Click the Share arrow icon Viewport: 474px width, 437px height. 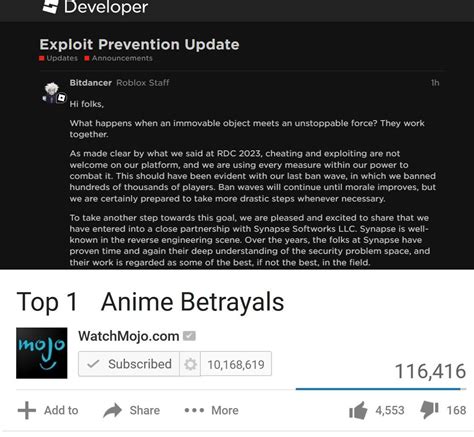coord(112,410)
